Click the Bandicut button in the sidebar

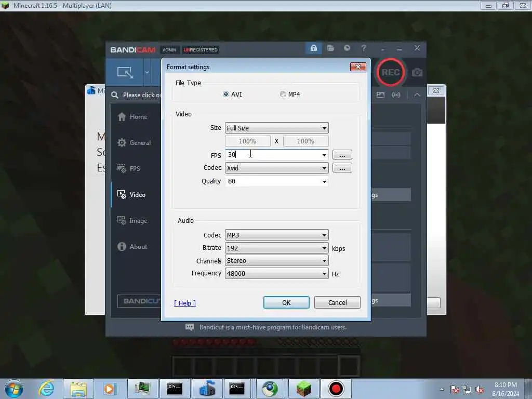pos(139,301)
